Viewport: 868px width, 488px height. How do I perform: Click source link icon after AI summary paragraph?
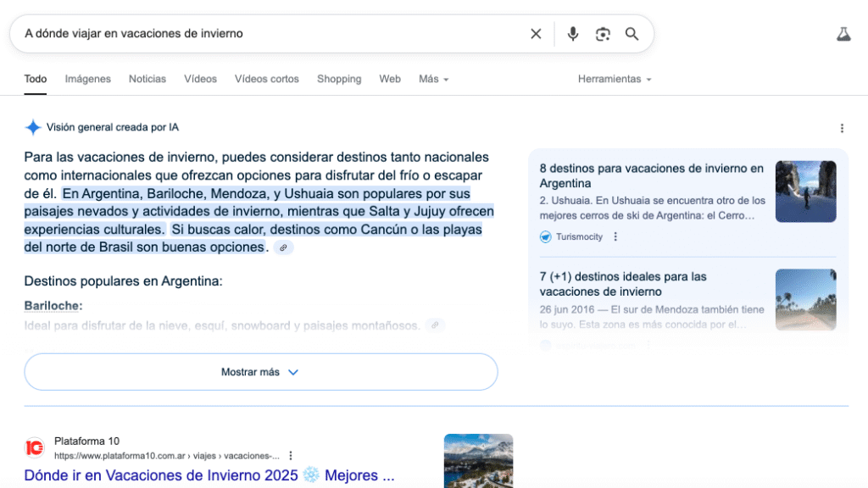tap(283, 248)
